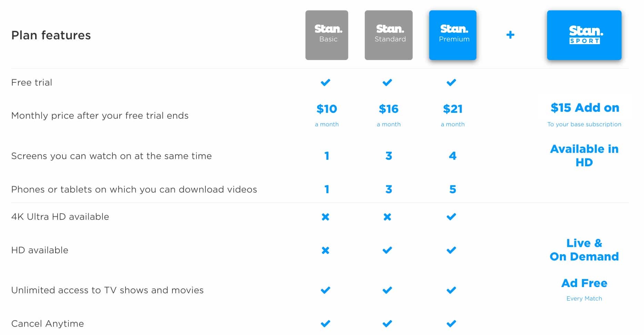Click Free trial checkmark under Basic
The image size is (644, 335).
(325, 82)
